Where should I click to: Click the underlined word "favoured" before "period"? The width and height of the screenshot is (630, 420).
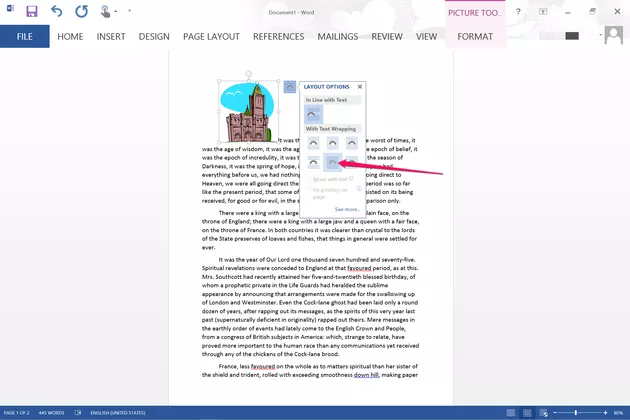coord(359,268)
